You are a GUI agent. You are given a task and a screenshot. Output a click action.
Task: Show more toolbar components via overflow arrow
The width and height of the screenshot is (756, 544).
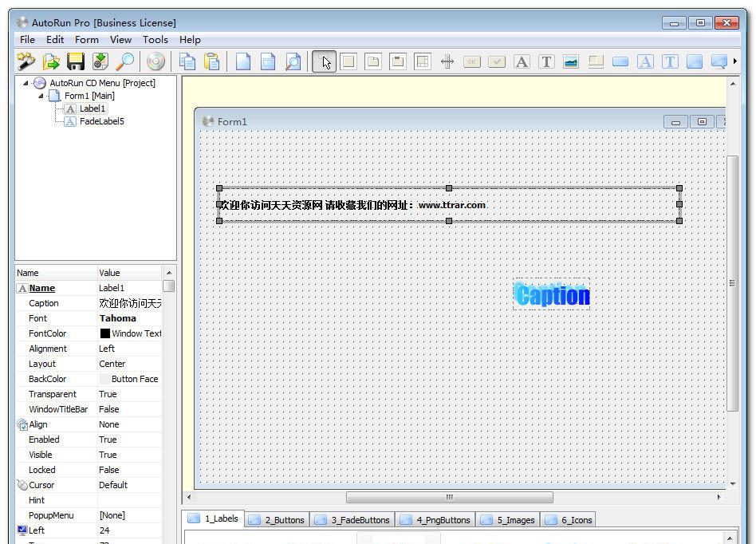tap(734, 61)
